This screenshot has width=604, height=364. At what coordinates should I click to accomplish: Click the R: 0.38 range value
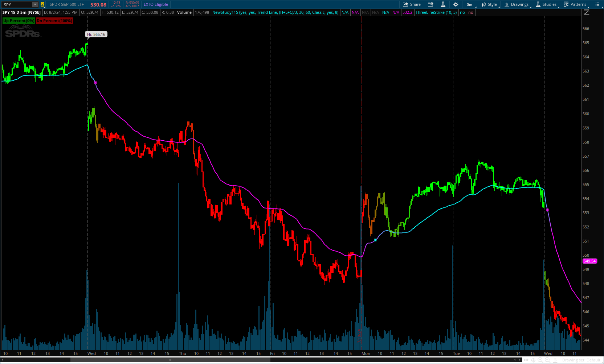tap(168, 13)
